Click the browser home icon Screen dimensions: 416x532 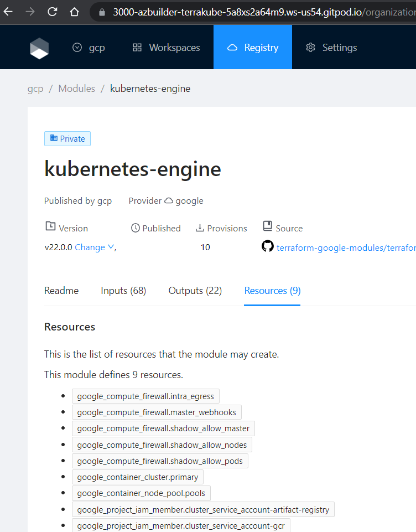(74, 12)
